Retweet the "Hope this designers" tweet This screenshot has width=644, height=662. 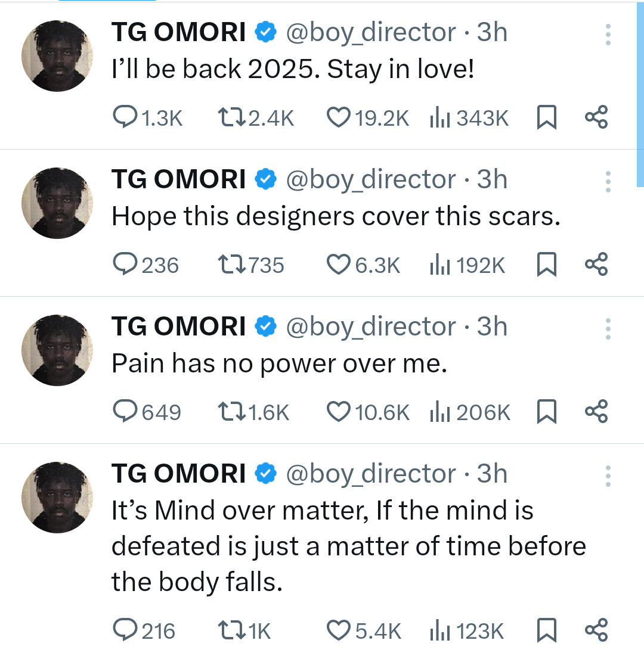pos(232,265)
